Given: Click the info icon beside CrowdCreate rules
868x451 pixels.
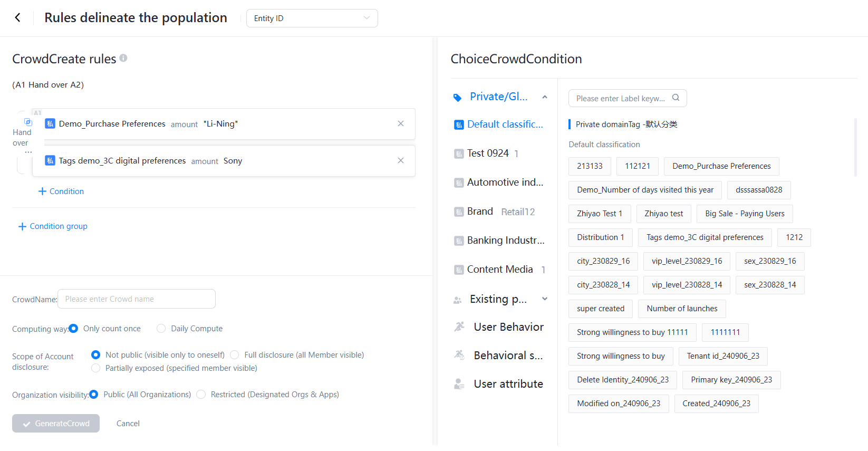Looking at the screenshot, I should pyautogui.click(x=123, y=58).
